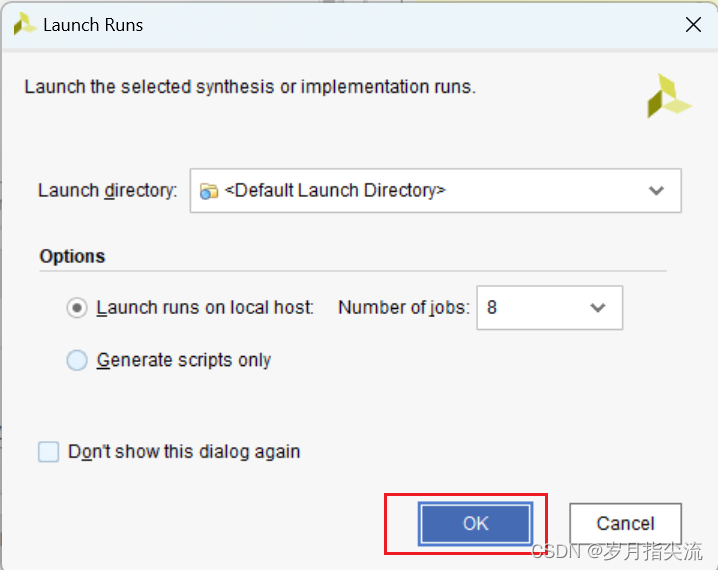Image resolution: width=718 pixels, height=570 pixels.
Task: Click the Generate scripts only label text
Action: click(184, 360)
